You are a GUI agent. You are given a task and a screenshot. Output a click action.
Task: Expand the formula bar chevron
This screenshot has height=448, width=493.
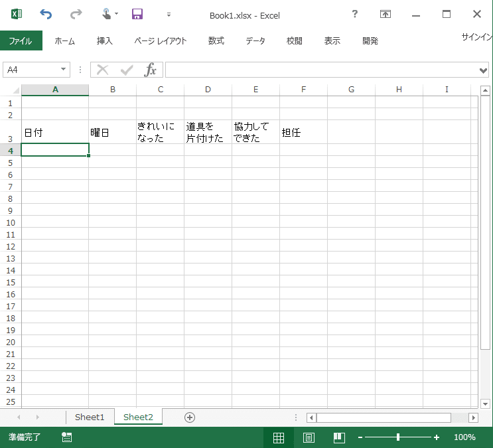point(483,70)
